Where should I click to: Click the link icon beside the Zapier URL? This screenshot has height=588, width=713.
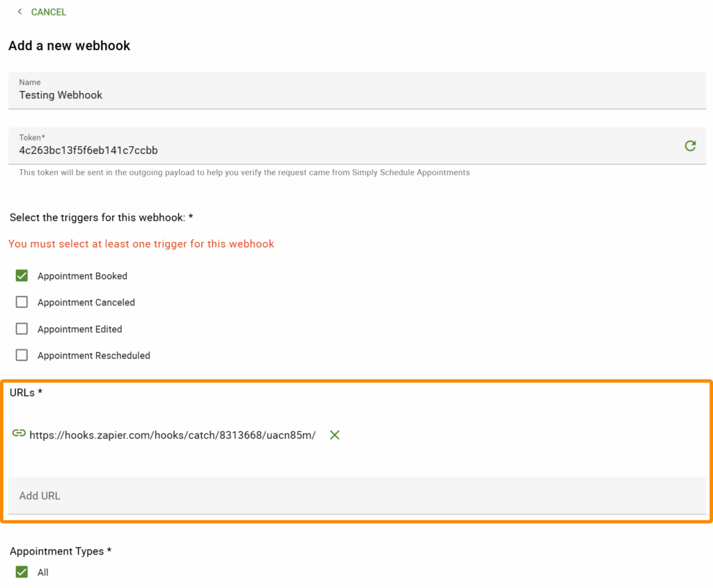tap(19, 434)
